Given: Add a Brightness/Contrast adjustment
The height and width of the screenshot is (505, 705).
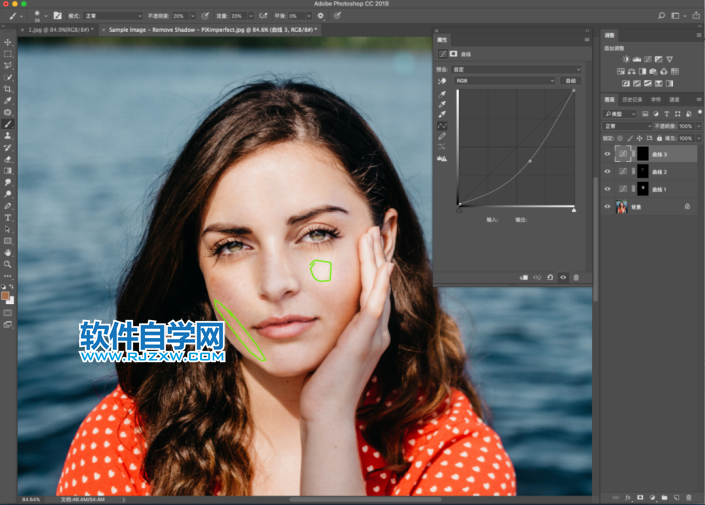Looking at the screenshot, I should pyautogui.click(x=626, y=59).
